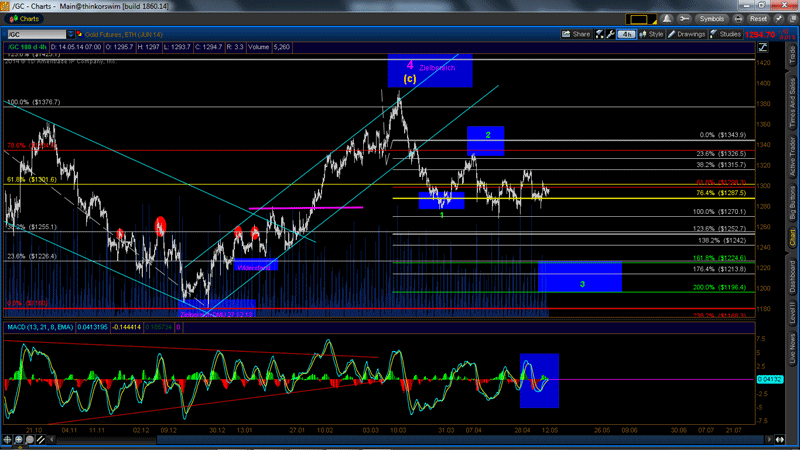Open the Symbols button in top bar

coord(711,18)
